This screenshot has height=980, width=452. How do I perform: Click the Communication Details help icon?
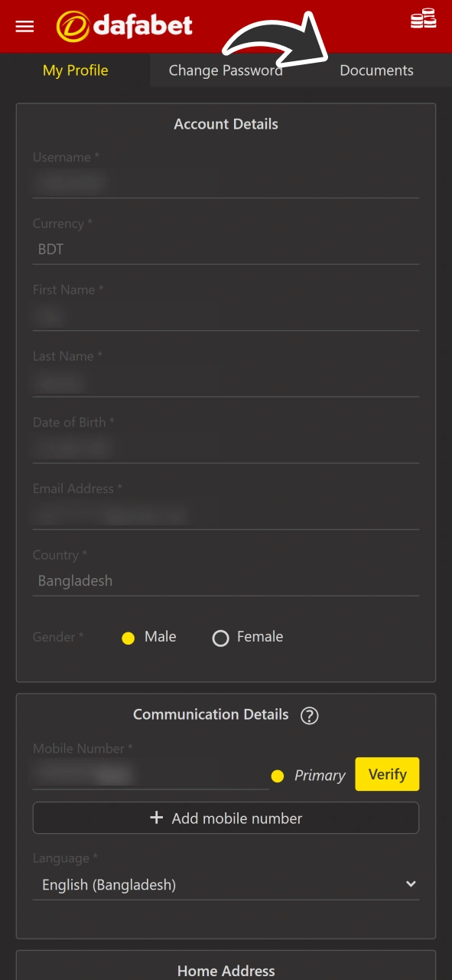[x=309, y=715]
